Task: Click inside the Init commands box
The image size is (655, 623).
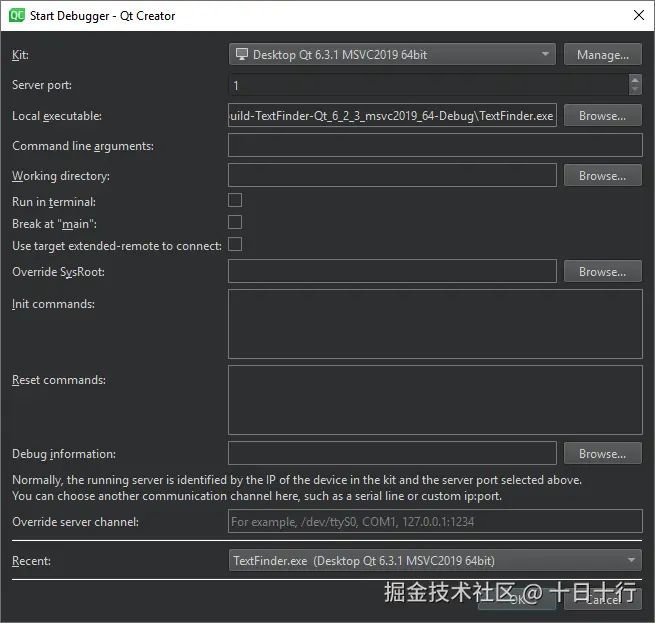Action: pyautogui.click(x=435, y=324)
